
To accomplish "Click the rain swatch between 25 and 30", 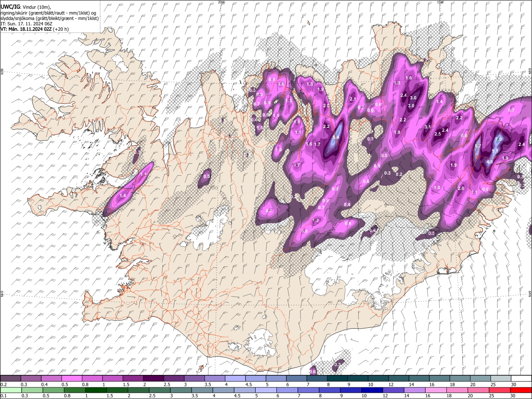I will tap(500, 390).
